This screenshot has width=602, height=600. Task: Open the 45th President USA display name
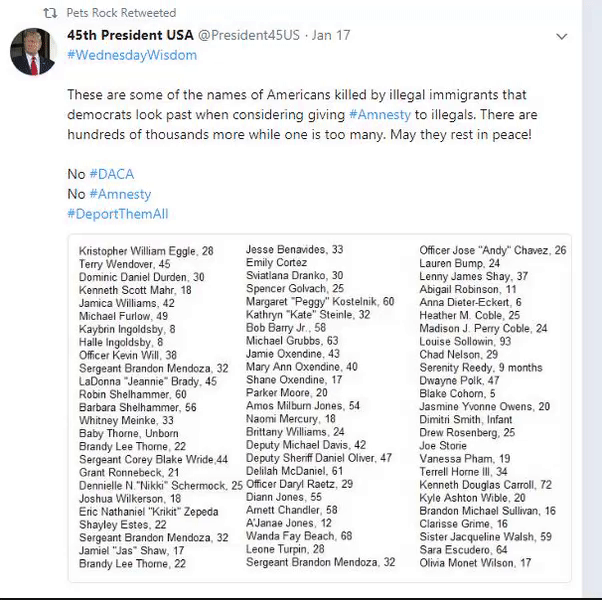(130, 35)
